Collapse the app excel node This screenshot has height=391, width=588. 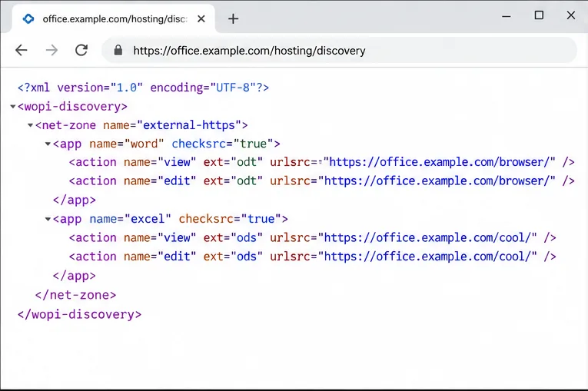[48, 219]
